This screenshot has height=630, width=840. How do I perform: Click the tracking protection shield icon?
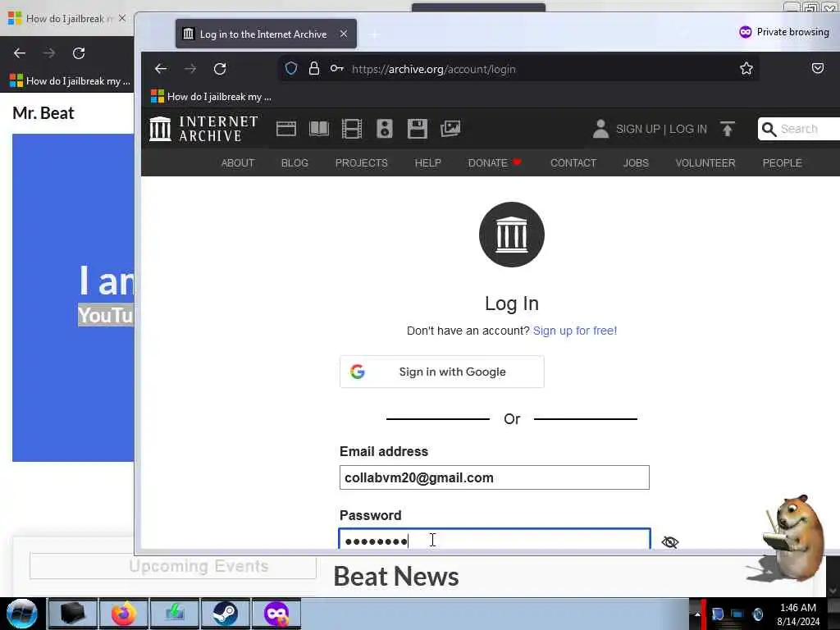click(291, 69)
